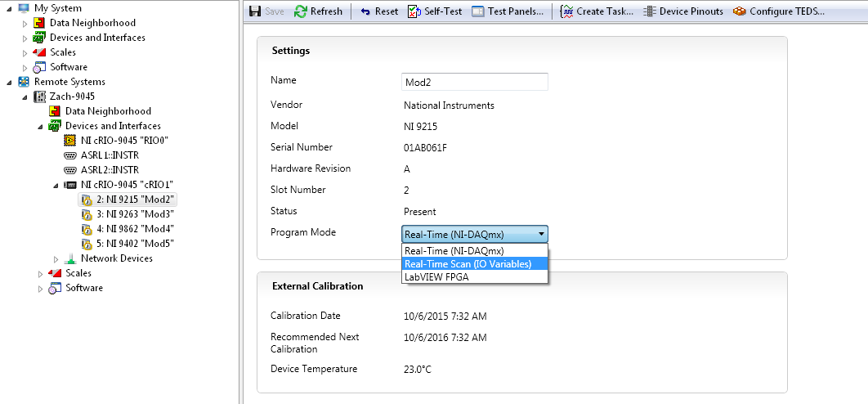Screen dimensions: 868x404
Task: Click the Refresh toolbar icon
Action: [301, 11]
